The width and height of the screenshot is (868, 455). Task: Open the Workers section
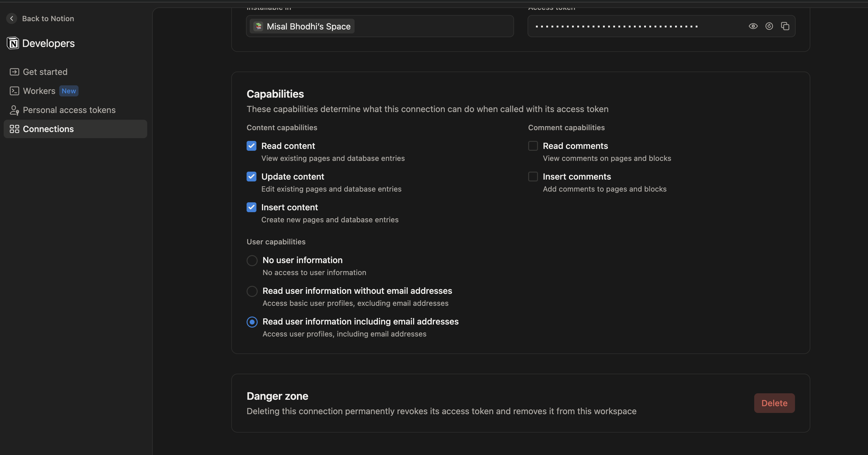tap(75, 91)
